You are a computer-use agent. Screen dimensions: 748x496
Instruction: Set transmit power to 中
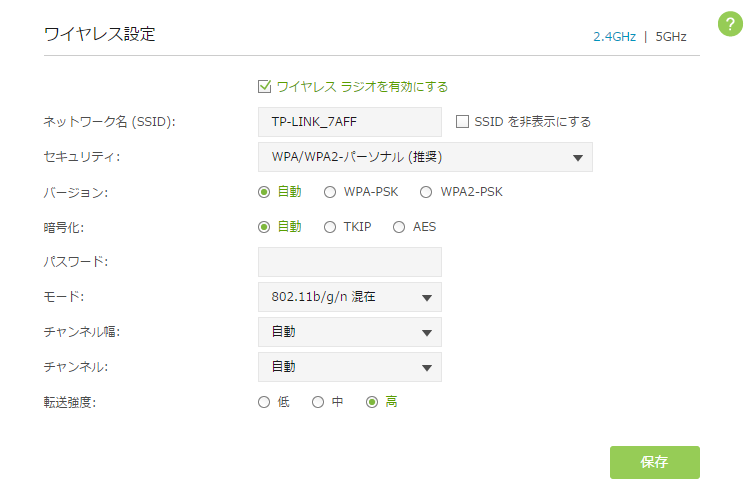pos(318,402)
